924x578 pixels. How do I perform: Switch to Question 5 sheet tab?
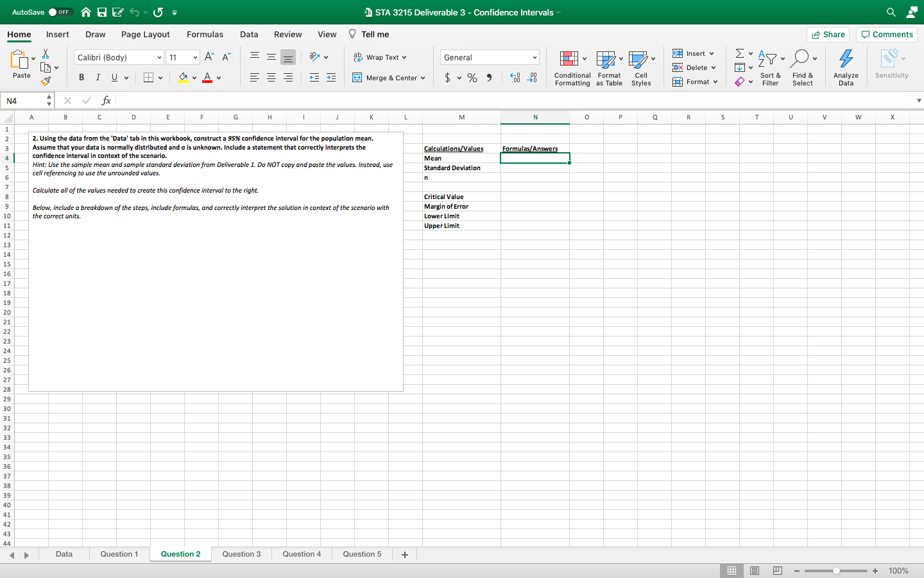coord(362,554)
